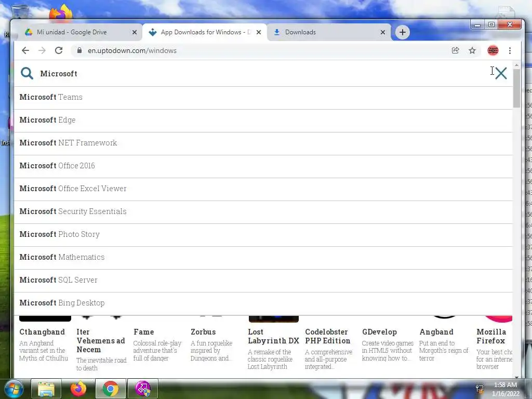Open the GDevelop app title

379,332
